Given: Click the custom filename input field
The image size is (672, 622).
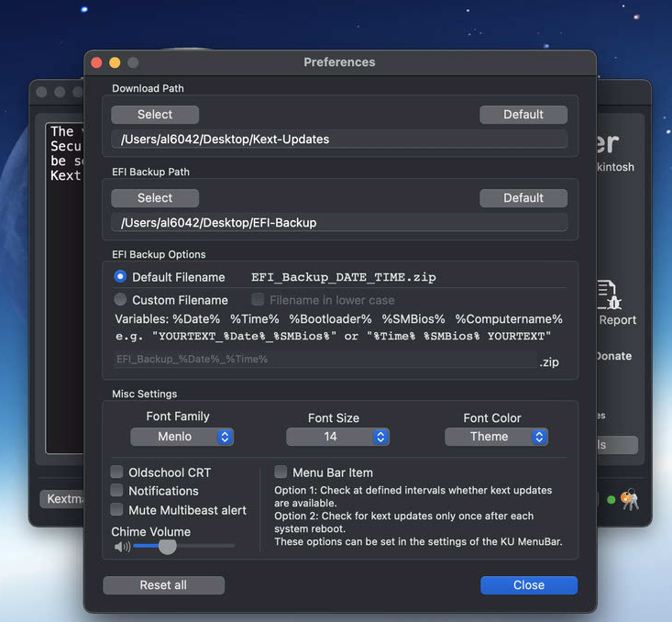Looking at the screenshot, I should click(x=325, y=360).
